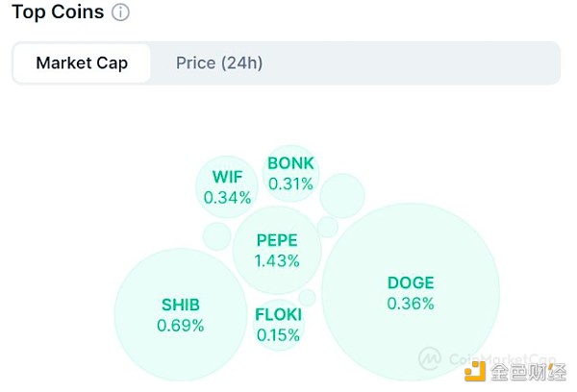
Task: Click the FLOKI bubble
Action: [278, 325]
